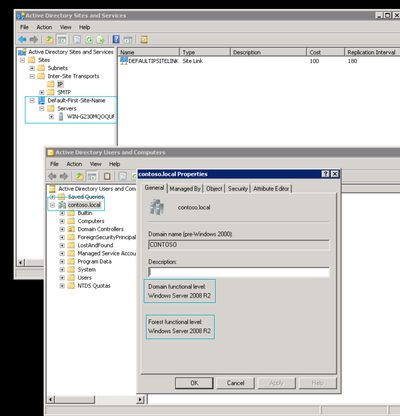Go back in Sites and Services toolbar
The height and width of the screenshot is (416, 400).
pos(22,40)
